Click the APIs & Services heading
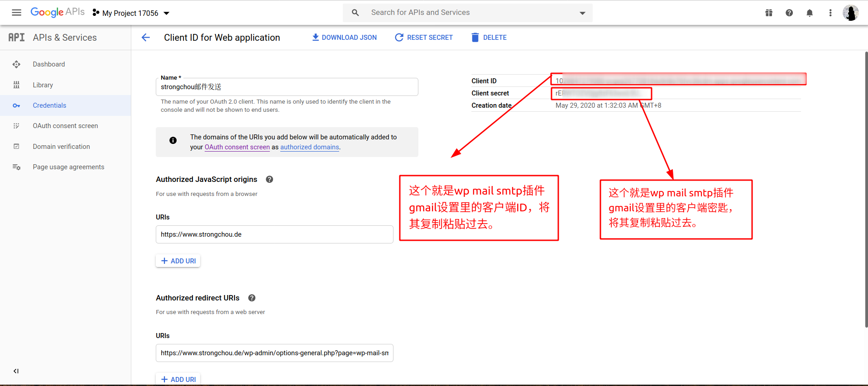 pyautogui.click(x=65, y=38)
